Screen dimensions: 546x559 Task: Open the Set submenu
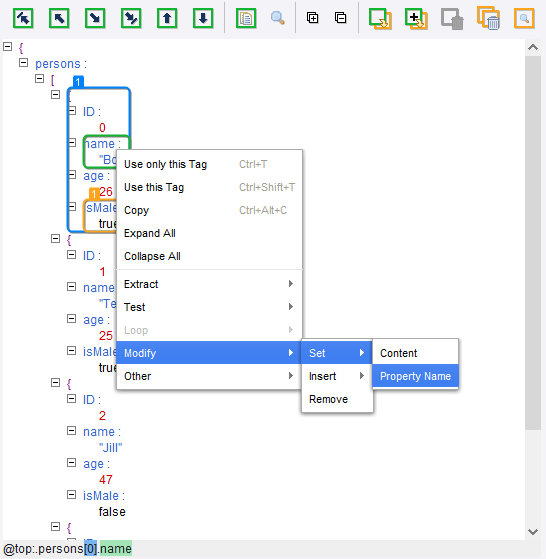(337, 353)
